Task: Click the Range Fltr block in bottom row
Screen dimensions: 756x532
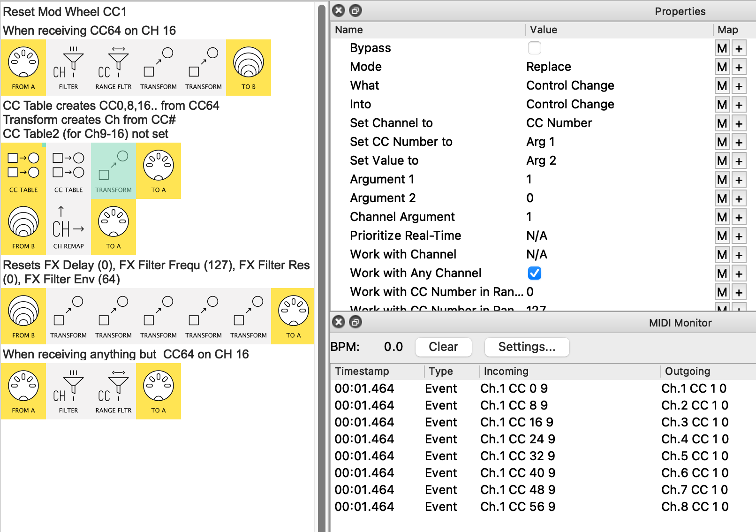Action: (113, 391)
